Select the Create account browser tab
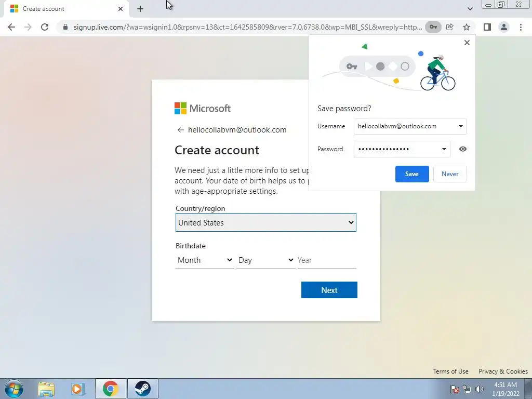The image size is (532, 399). point(66,9)
